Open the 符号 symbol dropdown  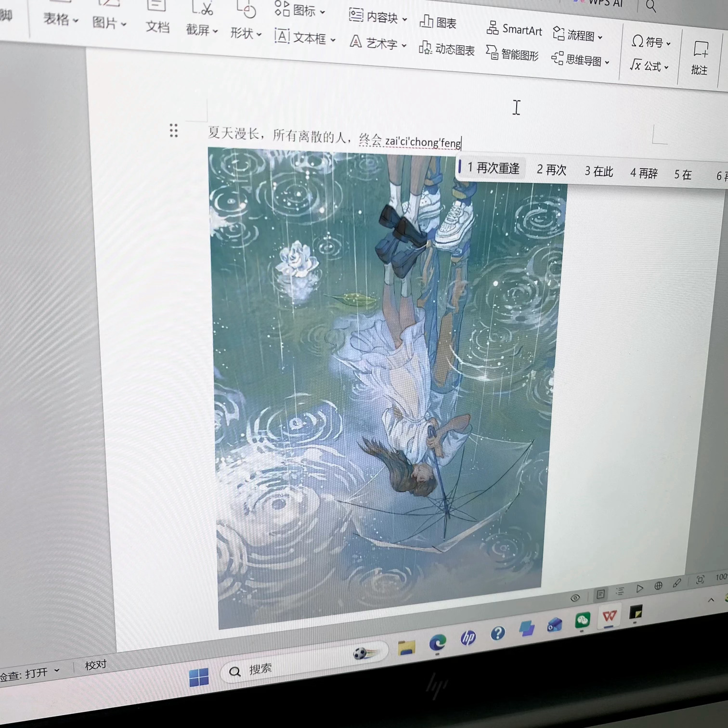[651, 42]
